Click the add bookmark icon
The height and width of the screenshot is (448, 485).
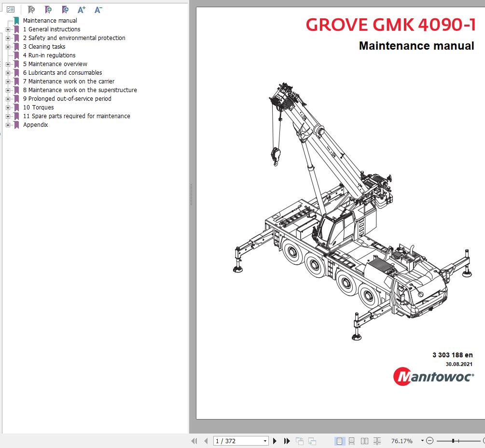pos(48,10)
